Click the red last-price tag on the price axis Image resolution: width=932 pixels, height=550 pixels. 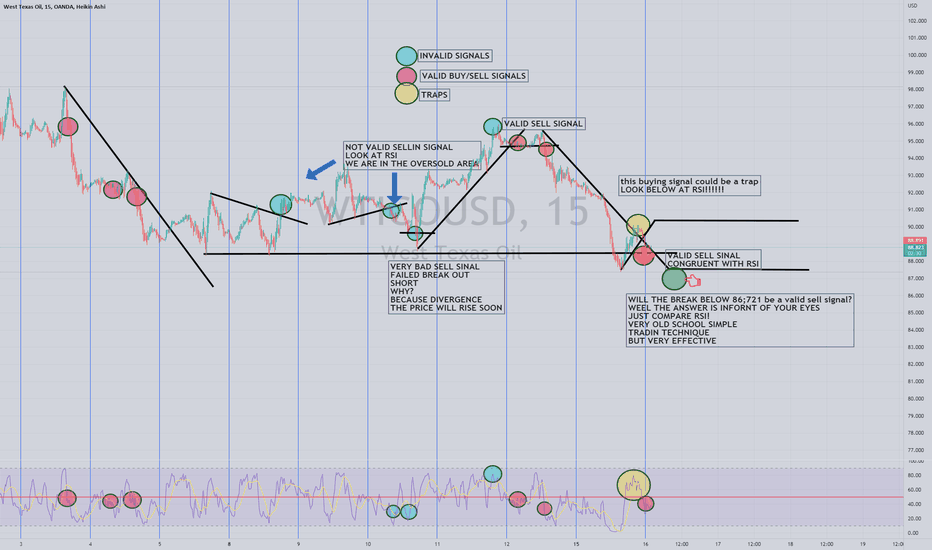(x=915, y=241)
